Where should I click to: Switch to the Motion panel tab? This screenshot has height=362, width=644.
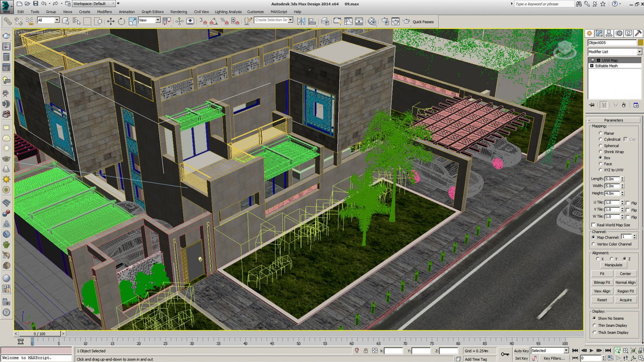coord(619,33)
